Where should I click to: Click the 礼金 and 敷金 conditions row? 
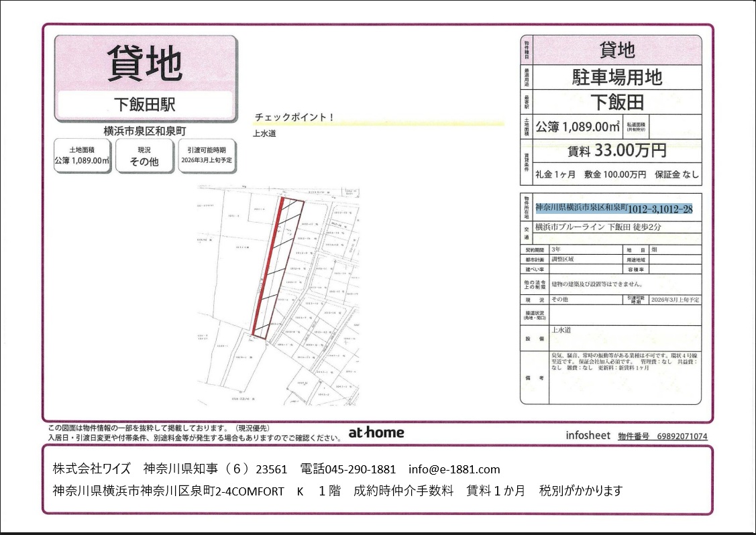coord(616,174)
